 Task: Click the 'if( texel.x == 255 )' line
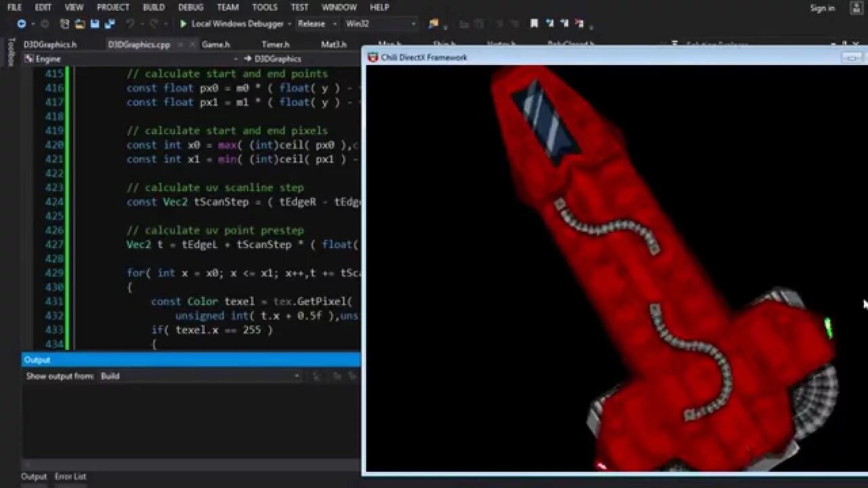click(212, 329)
